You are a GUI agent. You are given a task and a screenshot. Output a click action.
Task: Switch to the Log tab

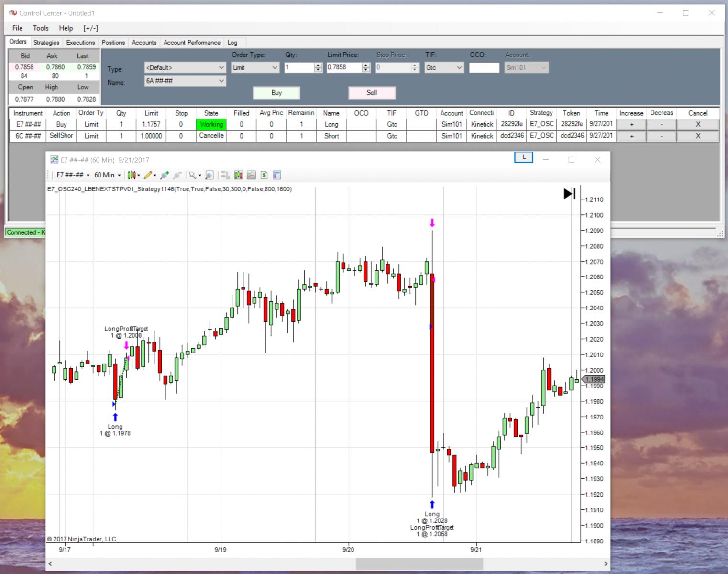point(232,43)
